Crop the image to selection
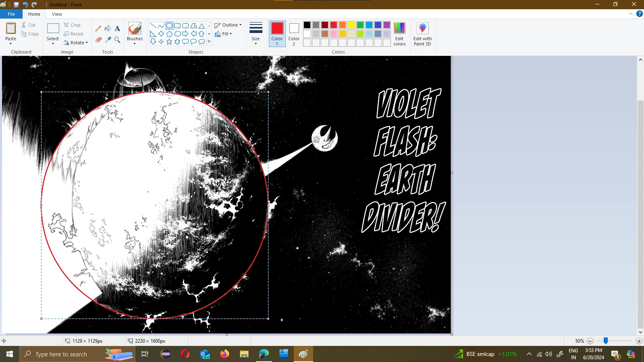The image size is (644, 362). (72, 25)
